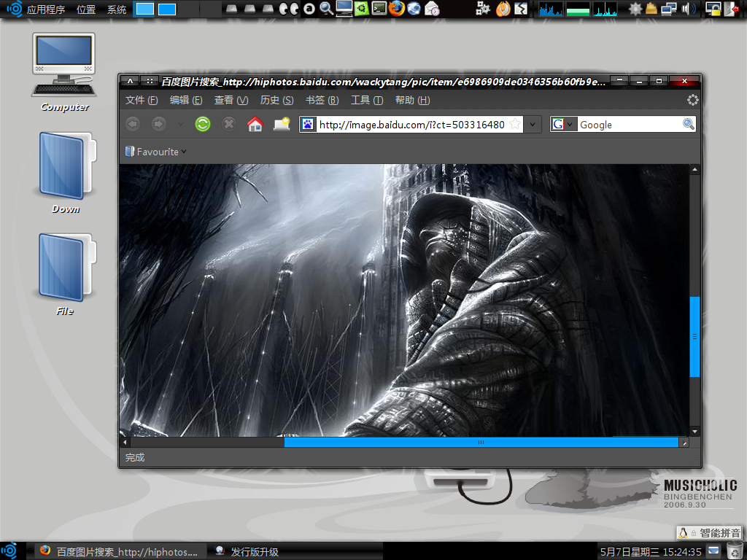Click the show desktop icon near clock
Image resolution: width=747 pixels, height=560 pixels.
(713, 551)
